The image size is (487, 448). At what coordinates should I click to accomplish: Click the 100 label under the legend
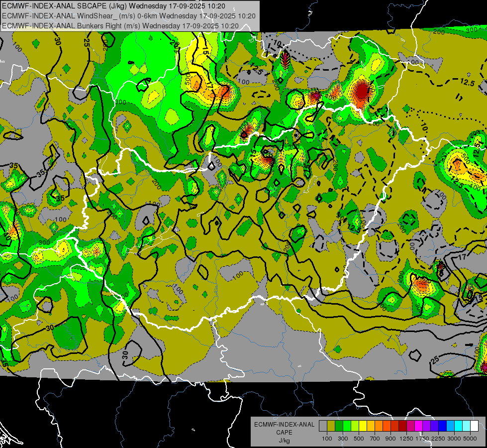click(x=327, y=438)
